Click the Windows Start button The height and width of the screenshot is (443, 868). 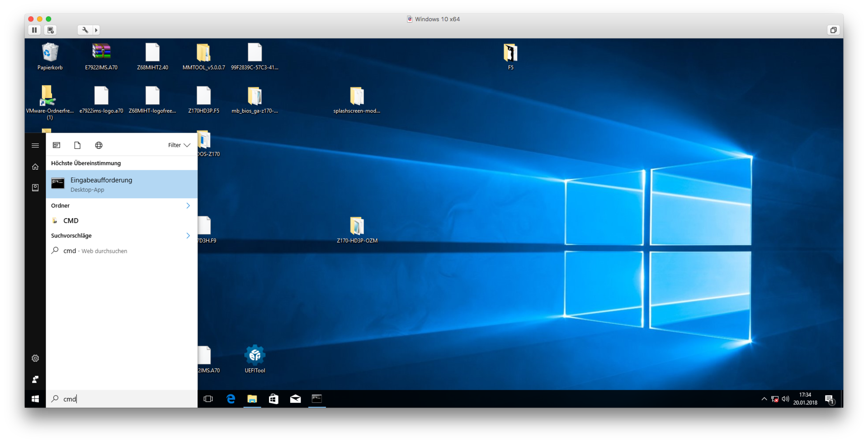pos(35,399)
